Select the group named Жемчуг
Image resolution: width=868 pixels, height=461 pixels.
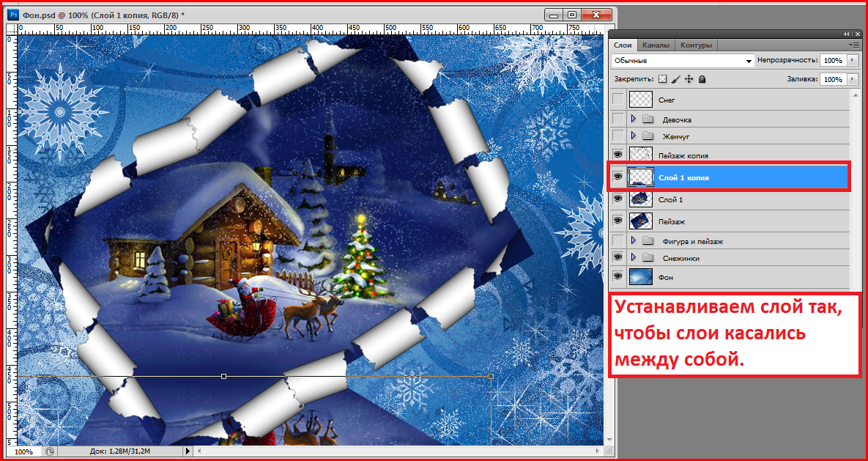pyautogui.click(x=676, y=136)
